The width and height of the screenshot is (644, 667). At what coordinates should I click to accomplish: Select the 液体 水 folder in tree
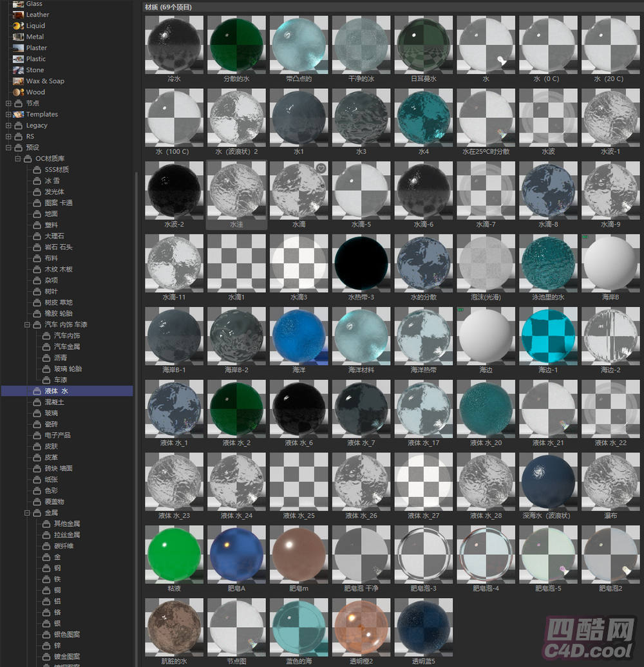click(55, 391)
